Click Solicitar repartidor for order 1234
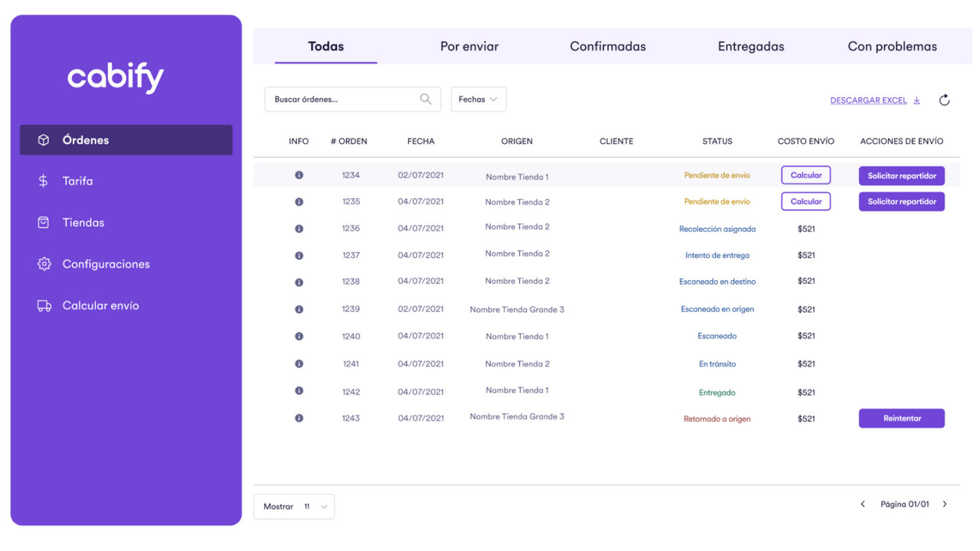 902,175
